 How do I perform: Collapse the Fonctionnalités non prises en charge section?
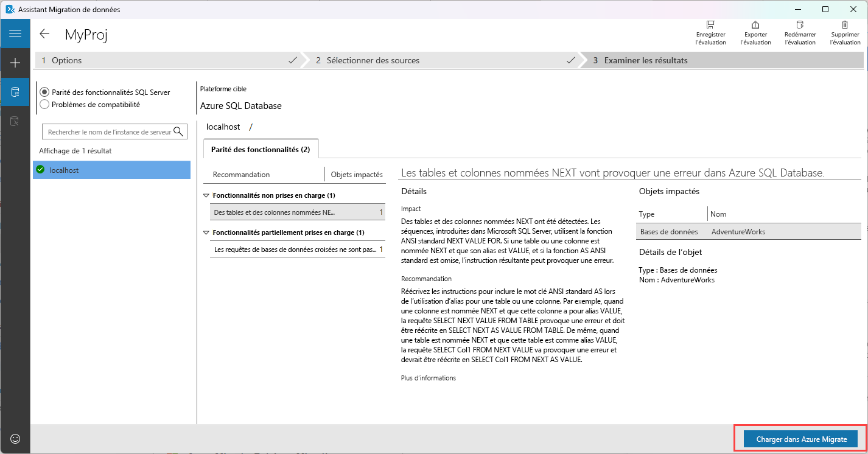click(x=206, y=195)
